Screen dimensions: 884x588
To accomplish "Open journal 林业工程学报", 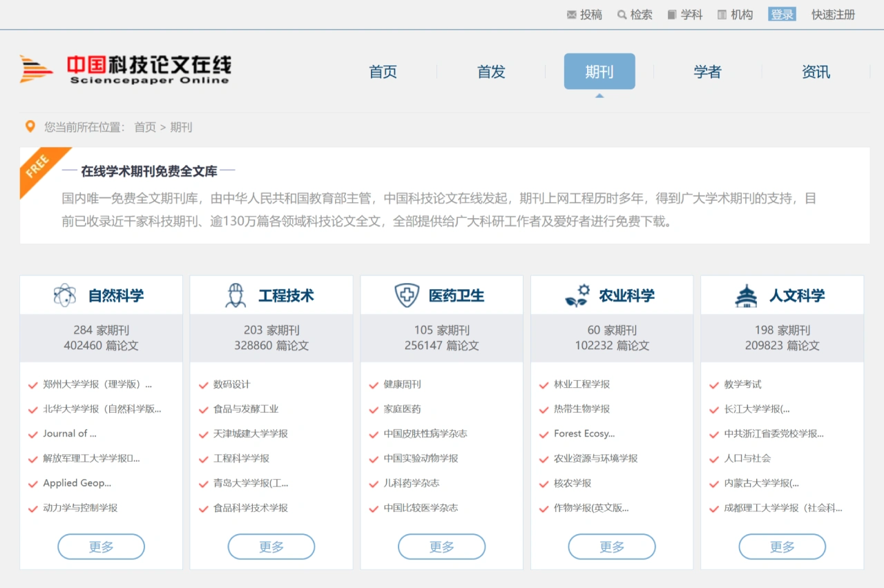I will (582, 384).
